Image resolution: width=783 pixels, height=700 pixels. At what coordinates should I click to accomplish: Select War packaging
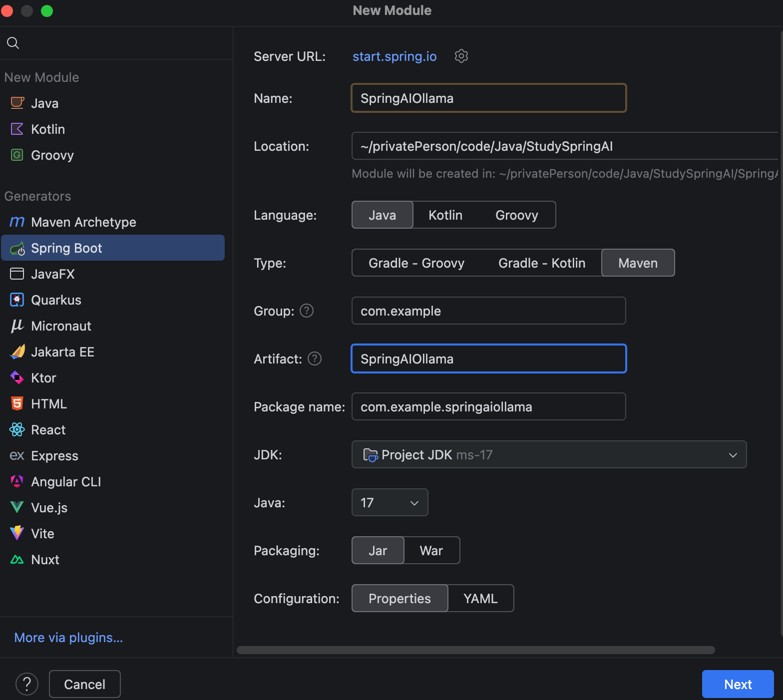(x=431, y=550)
